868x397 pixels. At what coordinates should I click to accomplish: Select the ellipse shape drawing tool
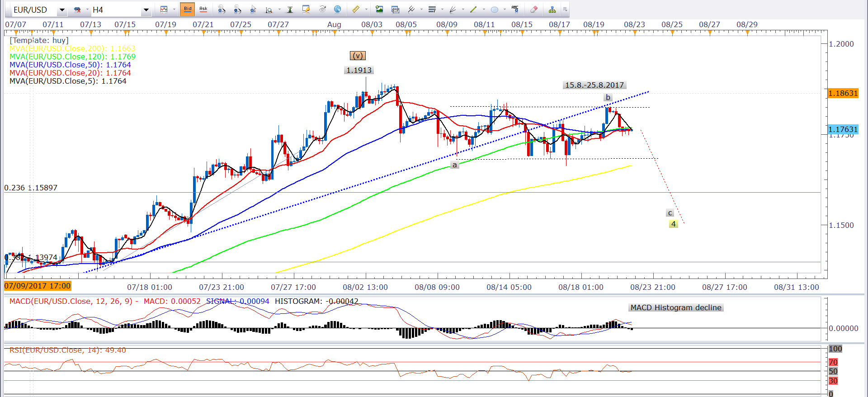[x=494, y=9]
